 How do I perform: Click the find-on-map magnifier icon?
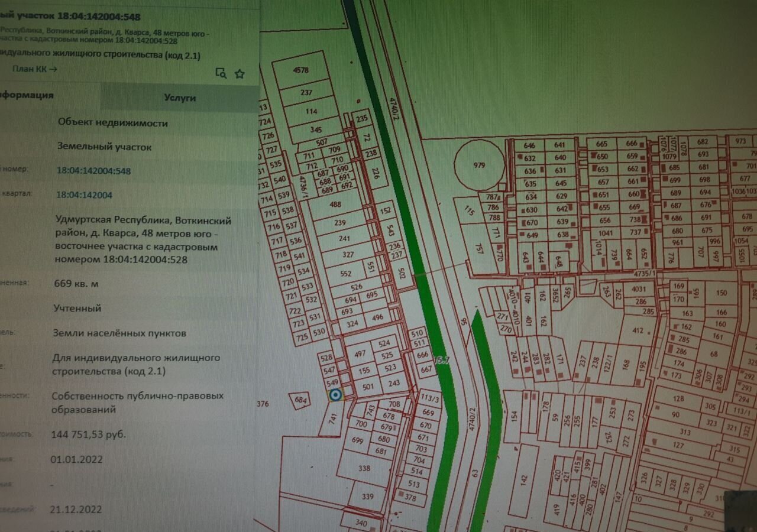[221, 73]
